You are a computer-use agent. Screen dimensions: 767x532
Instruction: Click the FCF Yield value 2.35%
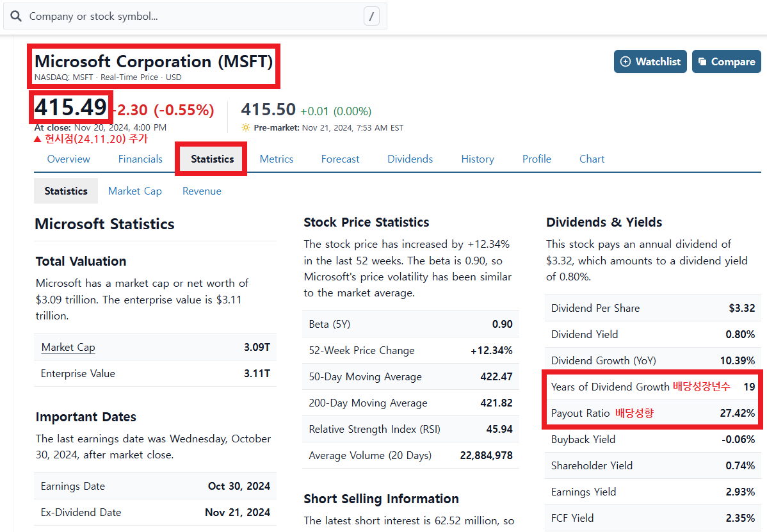coord(740,519)
